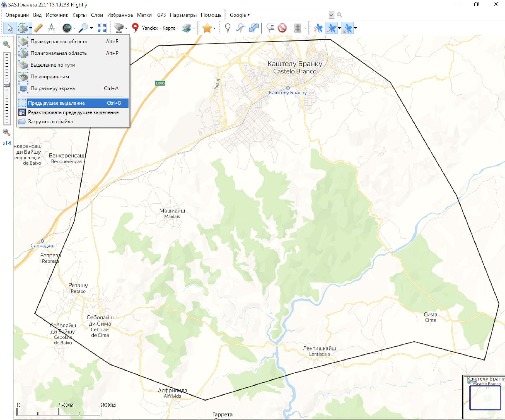Open the tile source dropdown arrow

click(x=126, y=28)
